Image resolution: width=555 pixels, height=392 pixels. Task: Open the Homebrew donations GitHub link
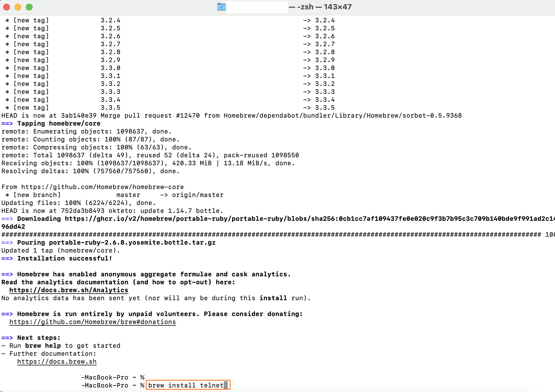(92, 322)
